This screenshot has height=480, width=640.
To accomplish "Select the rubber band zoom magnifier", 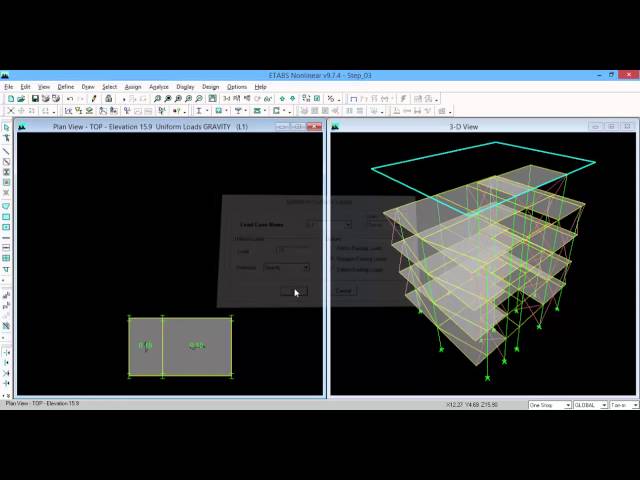I will [x=158, y=99].
